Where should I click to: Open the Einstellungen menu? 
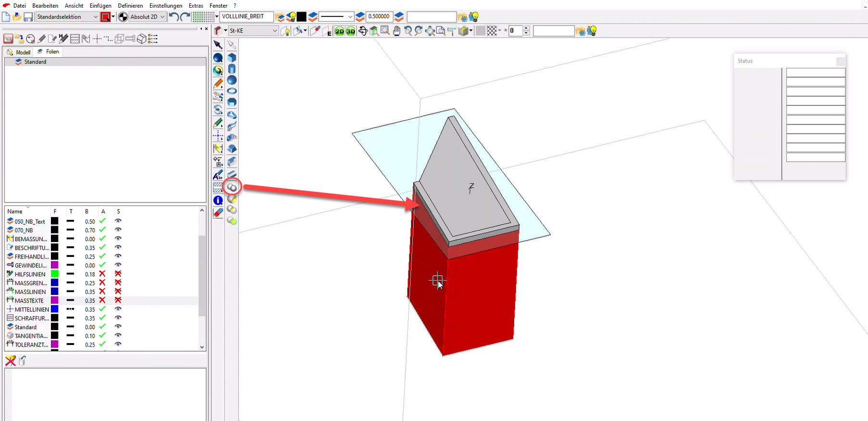[166, 6]
